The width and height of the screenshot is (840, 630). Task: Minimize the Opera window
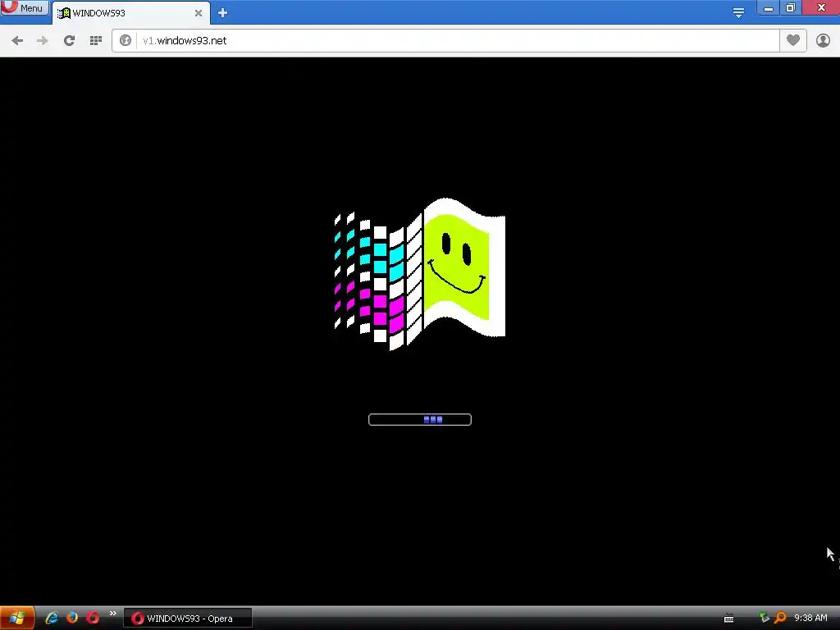click(x=768, y=7)
